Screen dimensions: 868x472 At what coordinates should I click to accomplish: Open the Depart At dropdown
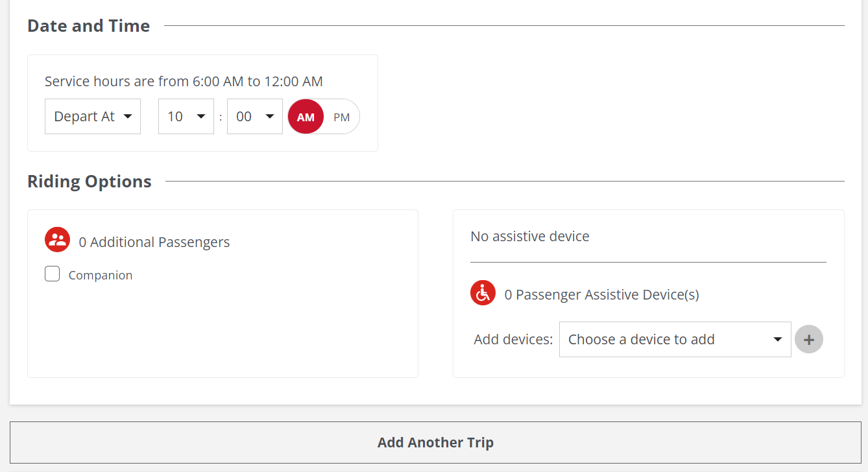pos(93,117)
